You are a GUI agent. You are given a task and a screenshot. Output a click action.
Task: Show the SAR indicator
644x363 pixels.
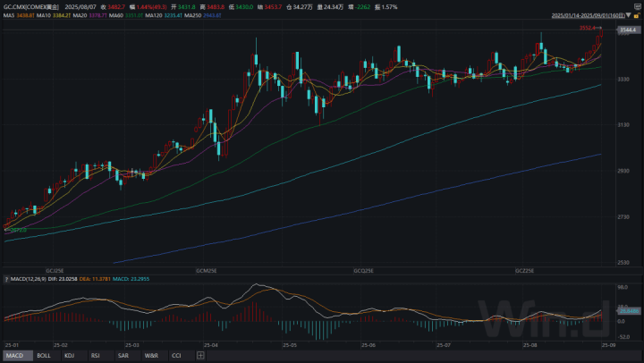pos(123,355)
